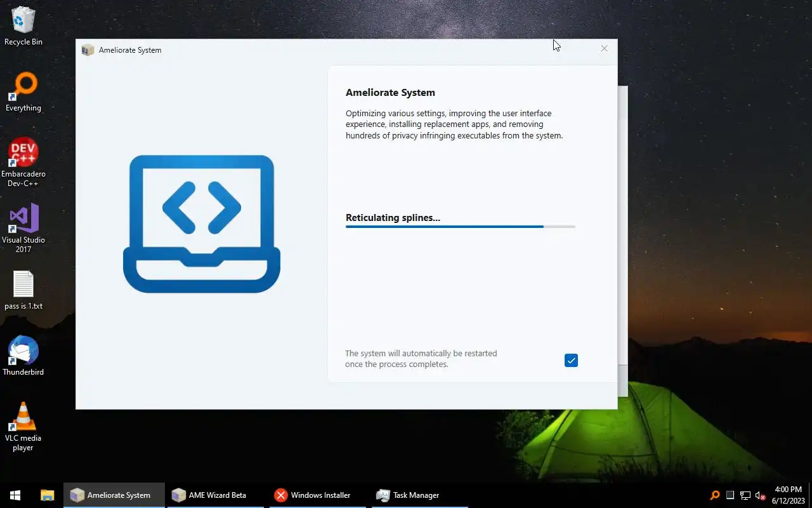812x508 pixels.
Task: Open the Visual Studio 2017 desktop shortcut
Action: tap(23, 228)
